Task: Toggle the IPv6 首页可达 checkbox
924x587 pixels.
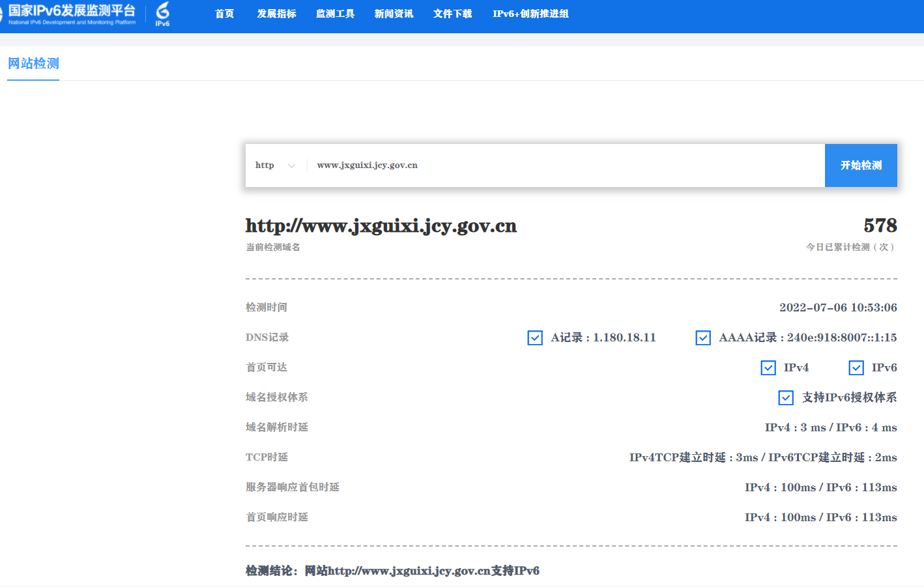Action: pos(856,367)
